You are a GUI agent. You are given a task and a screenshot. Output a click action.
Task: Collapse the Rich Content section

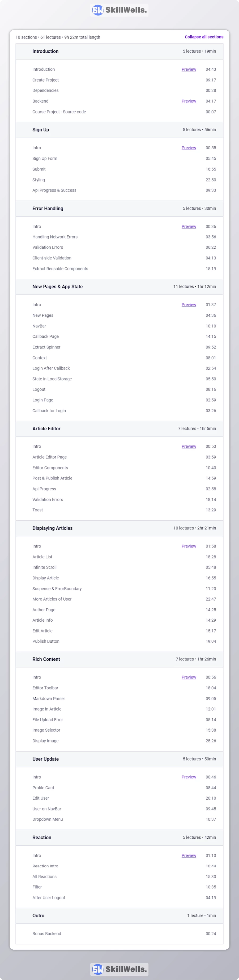119,659
